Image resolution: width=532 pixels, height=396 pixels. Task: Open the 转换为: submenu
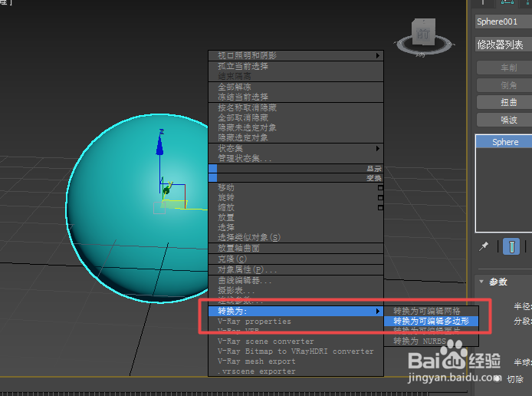[x=296, y=311]
